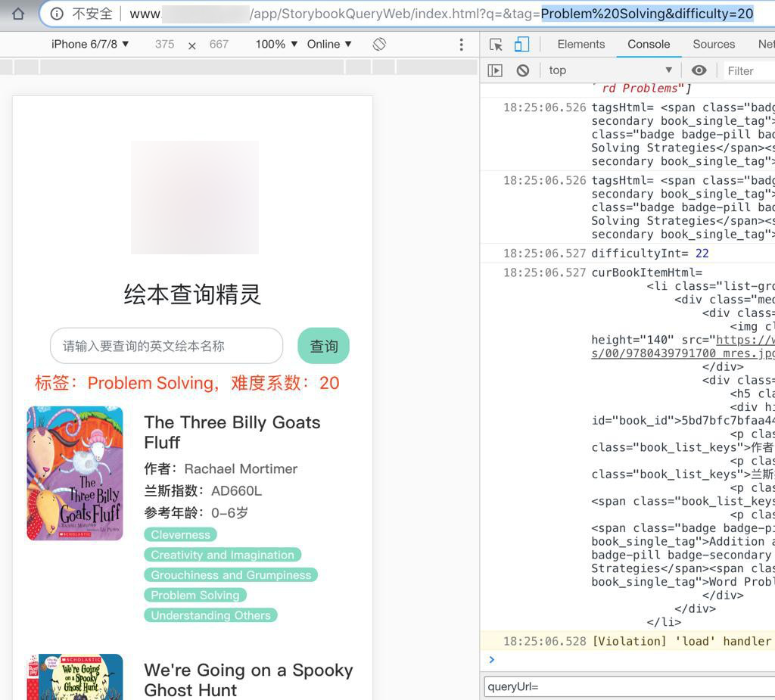Screen dimensions: 775x700
Task: Click the picture book search input
Action: [167, 346]
